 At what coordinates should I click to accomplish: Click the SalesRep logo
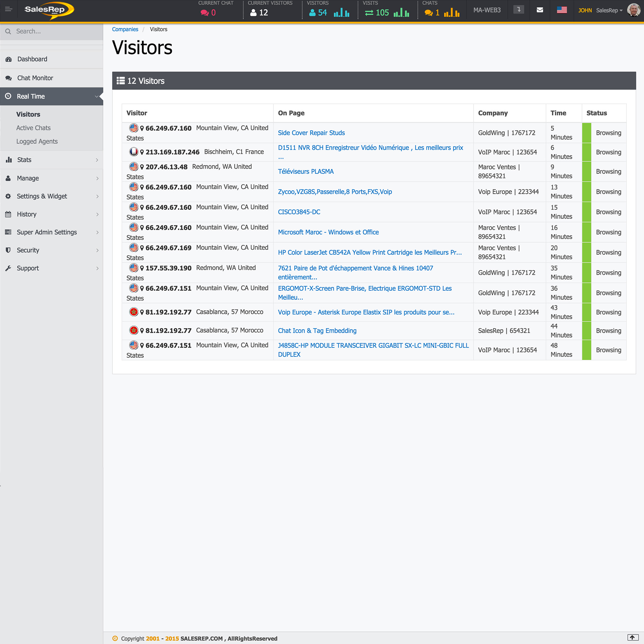click(x=49, y=10)
